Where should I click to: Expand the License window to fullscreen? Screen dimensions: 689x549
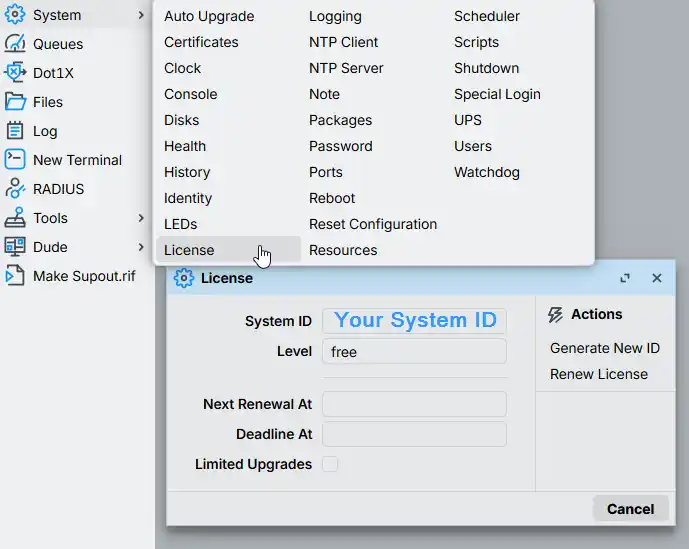(625, 278)
